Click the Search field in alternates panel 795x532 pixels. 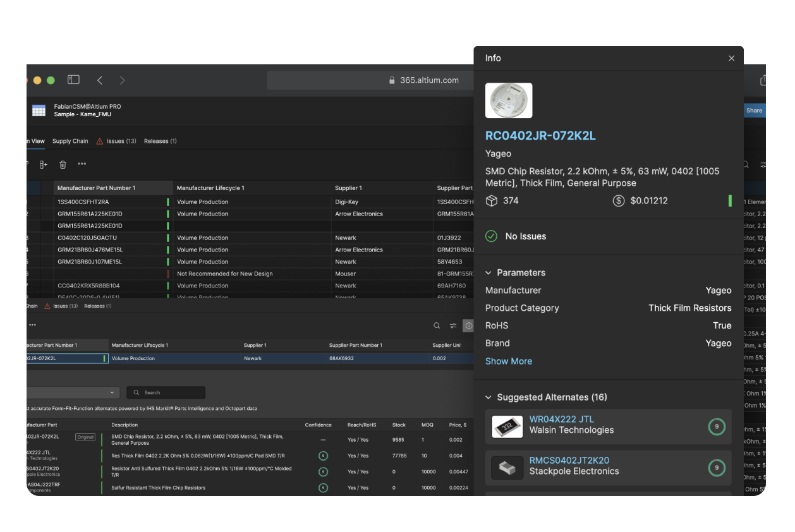pyautogui.click(x=166, y=392)
